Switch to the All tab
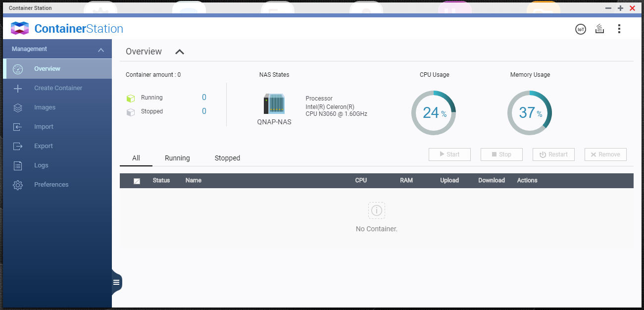Viewport: 644px width, 310px height. [136, 158]
